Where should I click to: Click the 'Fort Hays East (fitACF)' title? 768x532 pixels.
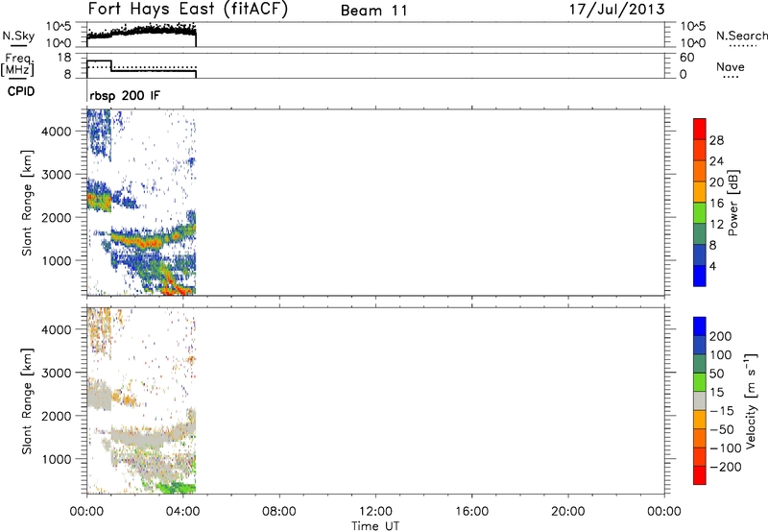(187, 10)
